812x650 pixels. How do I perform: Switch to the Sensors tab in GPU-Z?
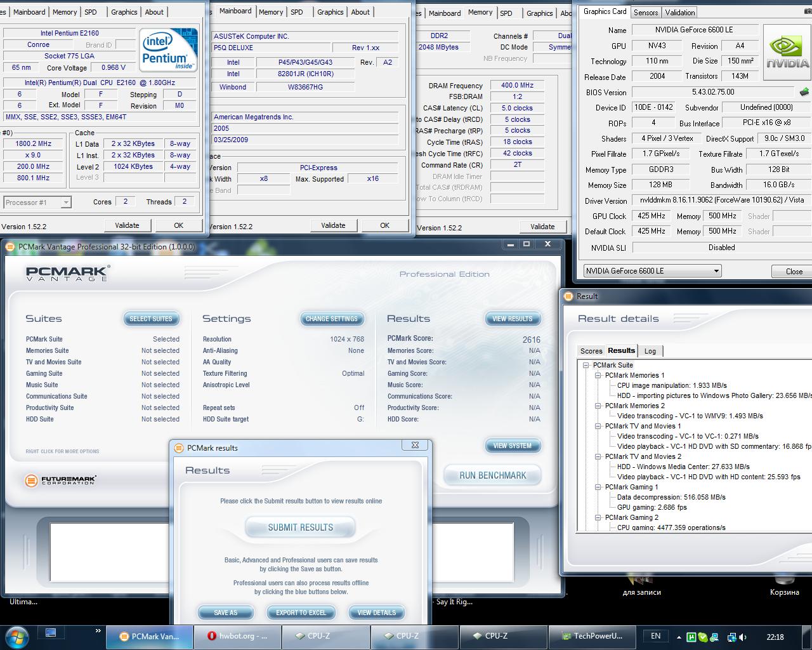(x=646, y=12)
